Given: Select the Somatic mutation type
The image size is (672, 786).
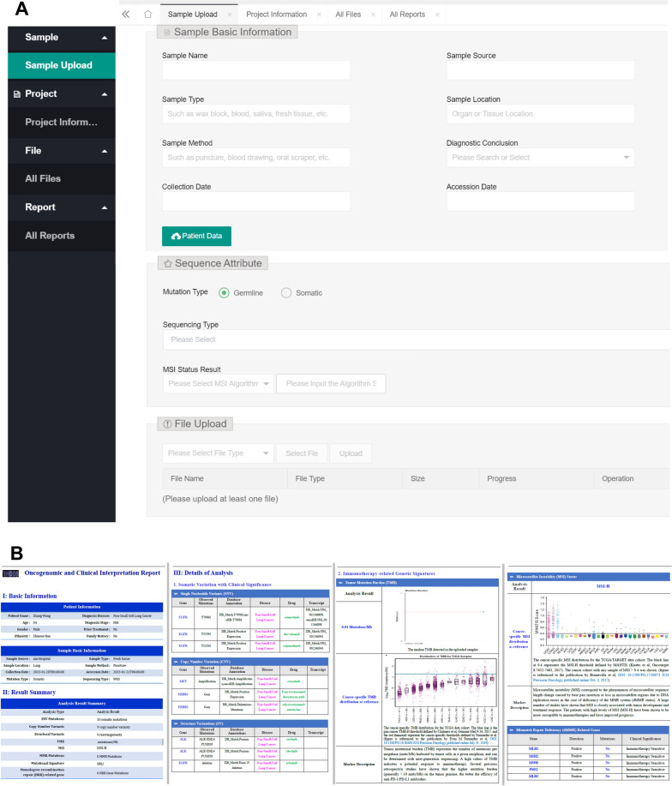Looking at the screenshot, I should (286, 293).
